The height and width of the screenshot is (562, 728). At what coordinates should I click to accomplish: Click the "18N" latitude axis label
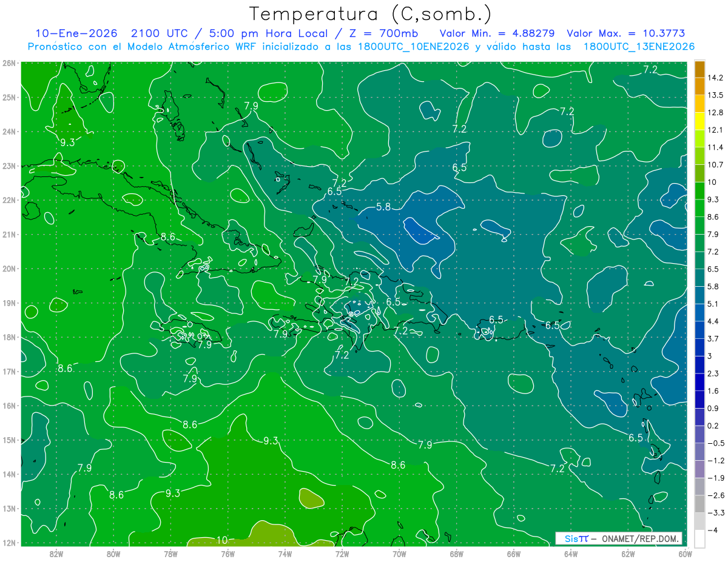click(x=9, y=337)
